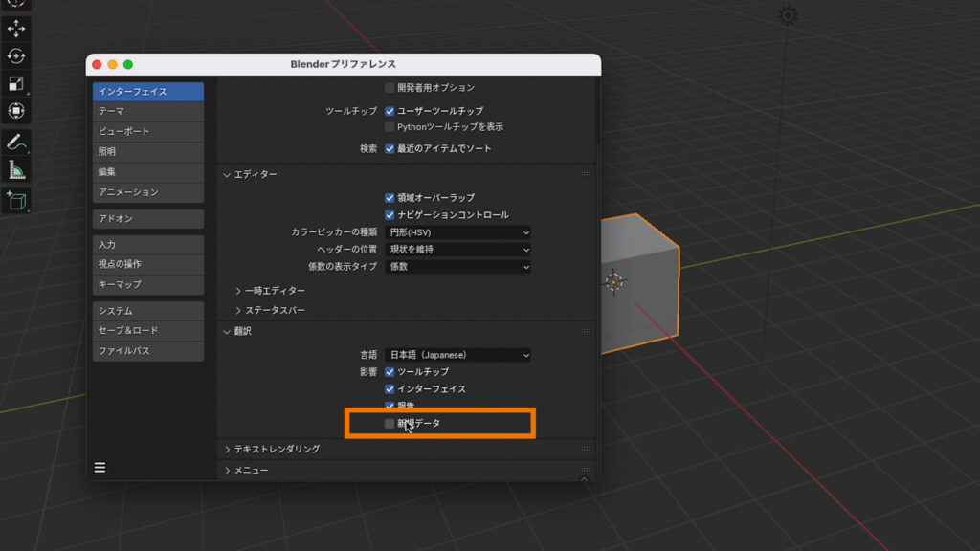Select the Transform tool in the viewport toolbar
The image size is (980, 551).
[16, 111]
